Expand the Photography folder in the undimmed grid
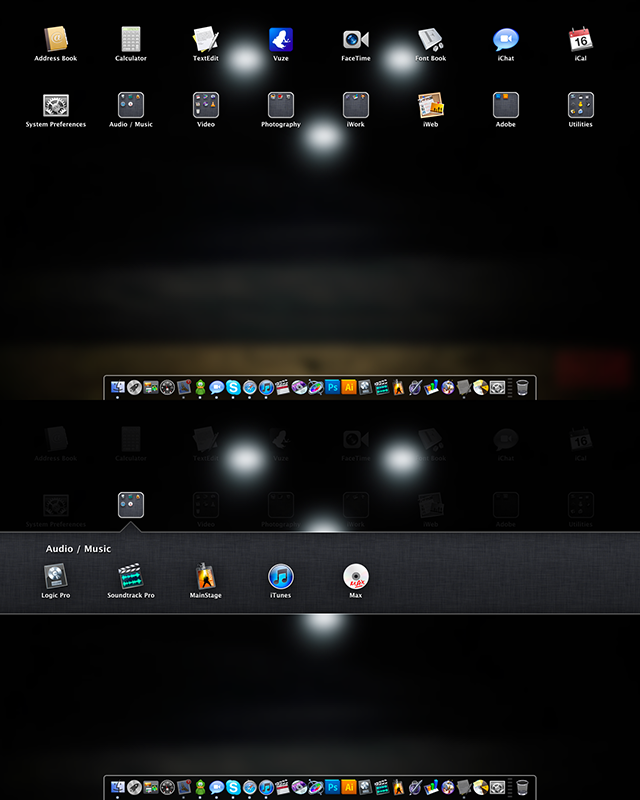640x800 pixels. (281, 105)
